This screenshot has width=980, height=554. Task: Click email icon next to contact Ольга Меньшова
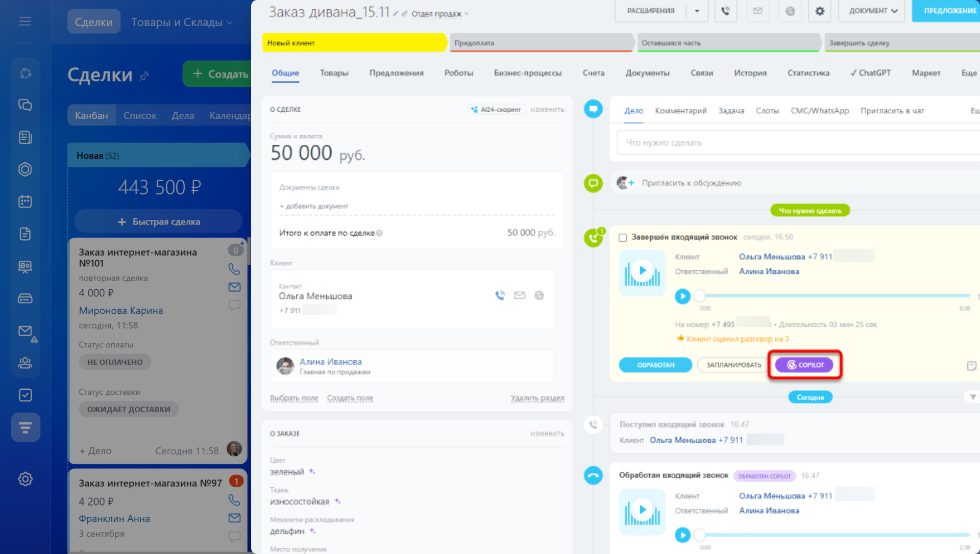[519, 295]
